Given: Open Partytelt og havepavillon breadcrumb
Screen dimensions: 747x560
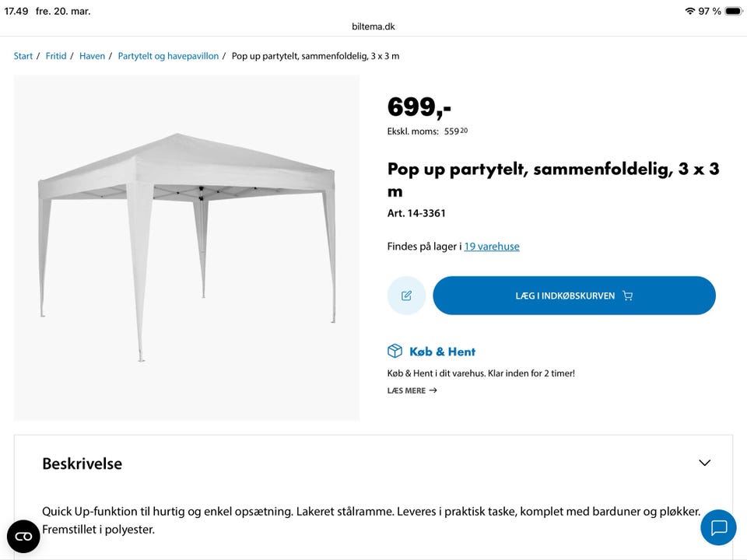Looking at the screenshot, I should pos(168,56).
